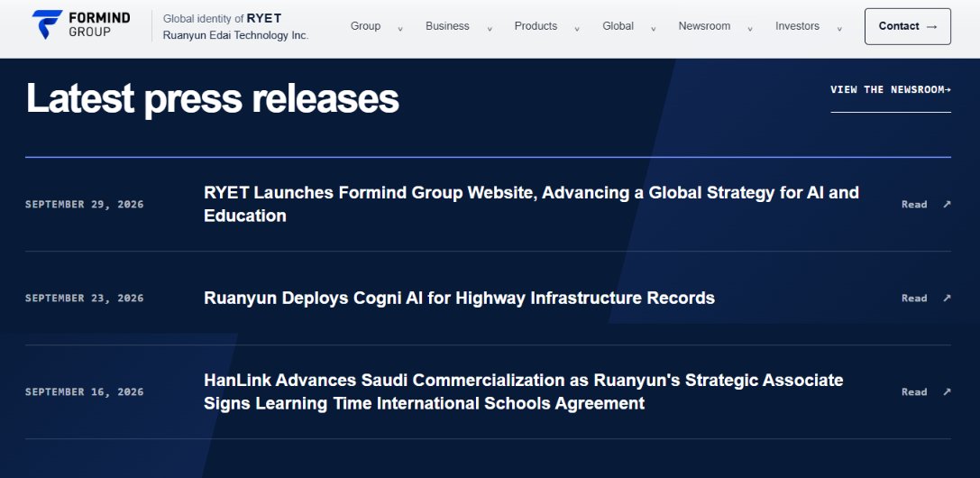Open the Investors navigation item
Viewport: 980px width, 478px height.
click(798, 26)
